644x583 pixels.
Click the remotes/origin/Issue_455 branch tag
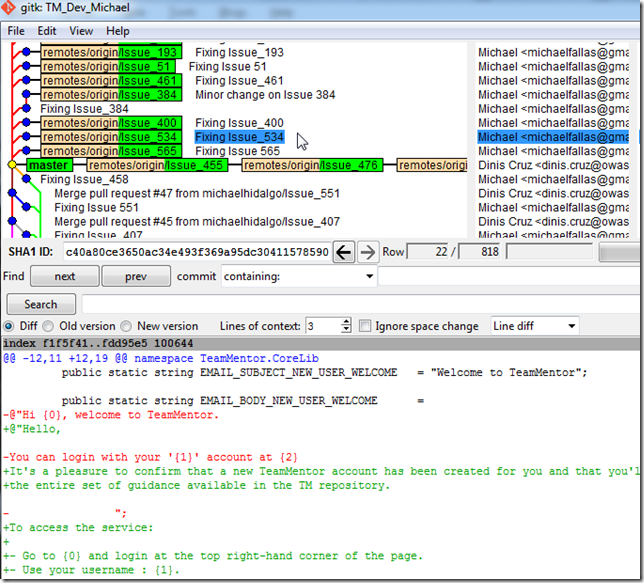point(155,165)
